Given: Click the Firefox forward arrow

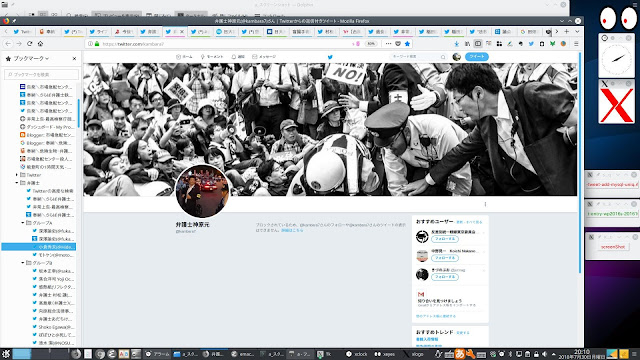Looking at the screenshot, I should coord(19,44).
